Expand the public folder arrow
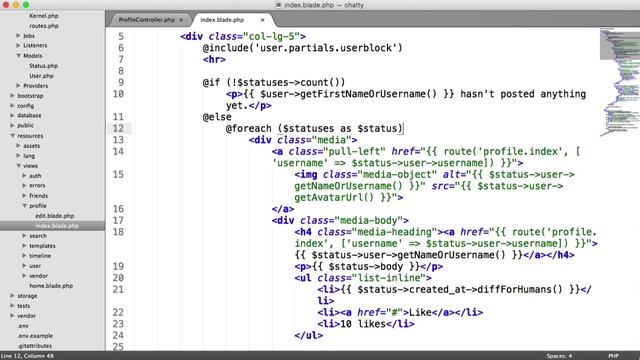The width and height of the screenshot is (640, 360). tap(12, 125)
